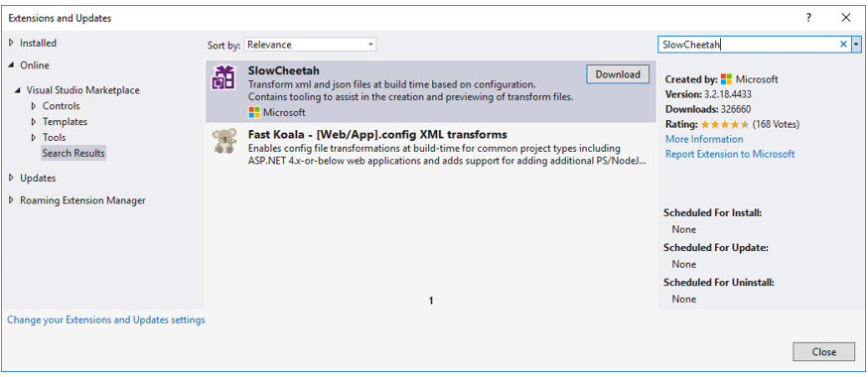Click Microsoft logo under SlowCheetah description

click(x=254, y=112)
